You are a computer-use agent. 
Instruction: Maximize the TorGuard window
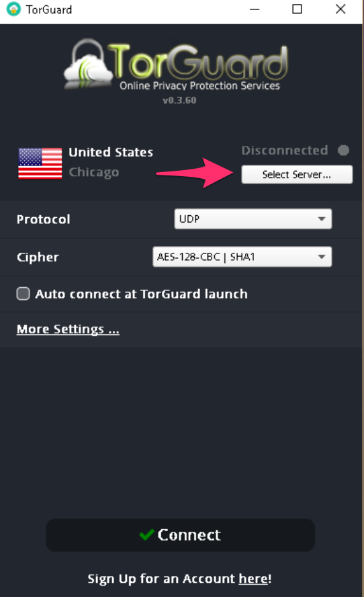297,9
